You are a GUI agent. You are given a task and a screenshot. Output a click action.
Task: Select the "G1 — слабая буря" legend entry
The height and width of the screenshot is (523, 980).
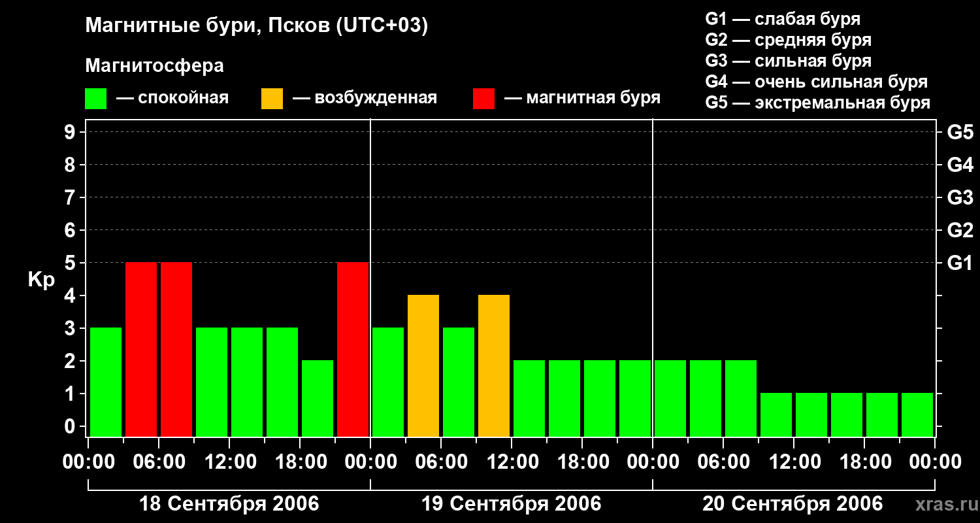783,19
